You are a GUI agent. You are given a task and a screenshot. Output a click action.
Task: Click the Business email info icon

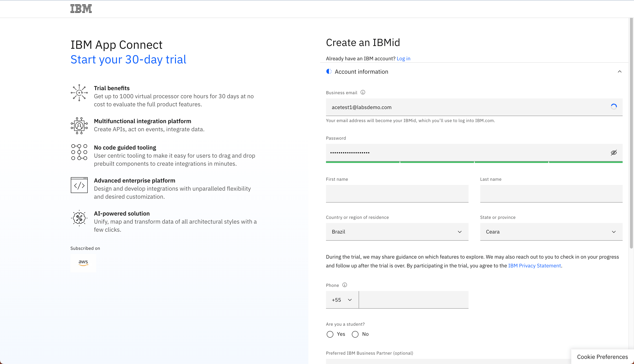click(x=363, y=92)
